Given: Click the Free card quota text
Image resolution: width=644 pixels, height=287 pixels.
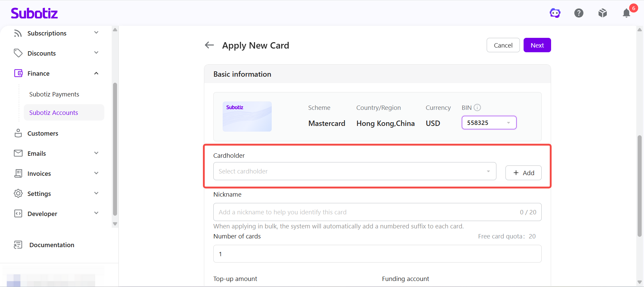Looking at the screenshot, I should (507, 236).
